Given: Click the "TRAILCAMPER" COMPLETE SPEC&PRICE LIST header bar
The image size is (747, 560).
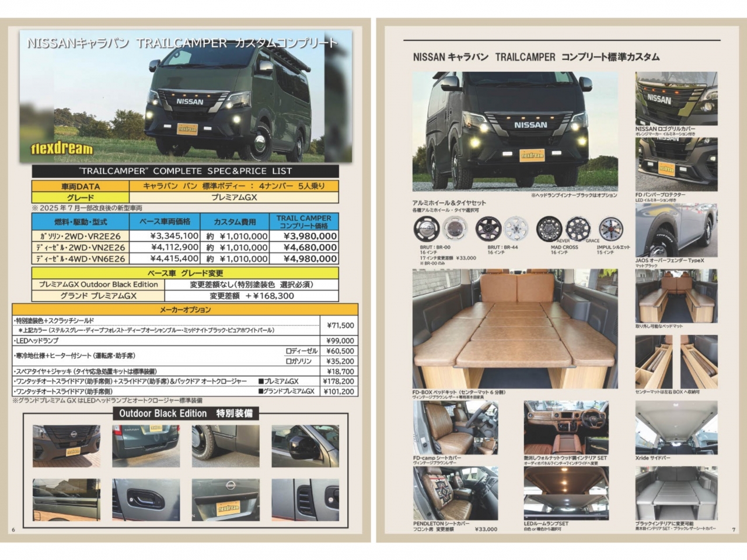Looking at the screenshot, I should (185, 171).
